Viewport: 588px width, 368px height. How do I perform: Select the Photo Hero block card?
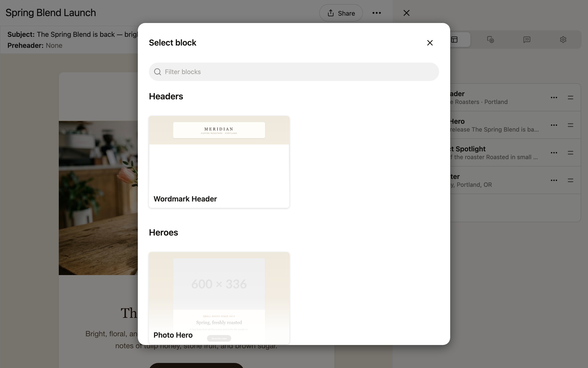point(219,298)
